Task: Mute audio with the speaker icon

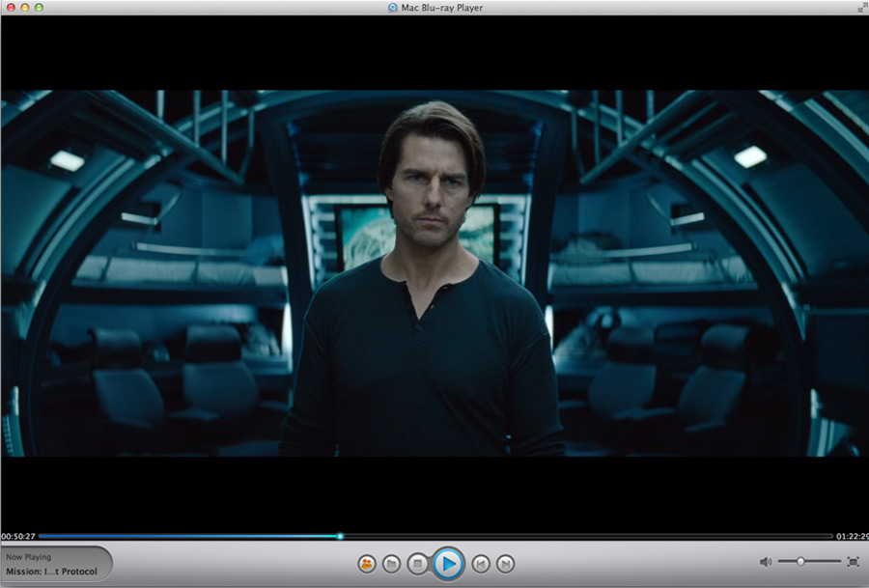Action: (765, 562)
